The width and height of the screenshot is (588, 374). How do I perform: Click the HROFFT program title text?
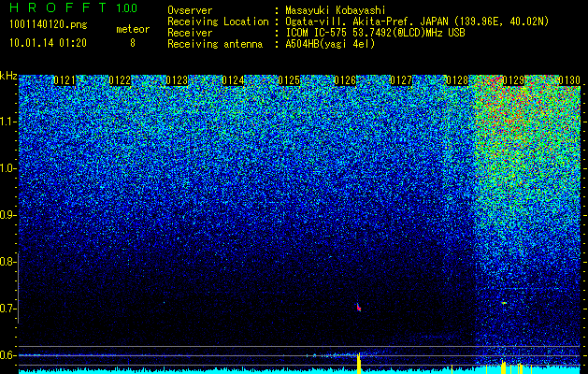click(58, 7)
